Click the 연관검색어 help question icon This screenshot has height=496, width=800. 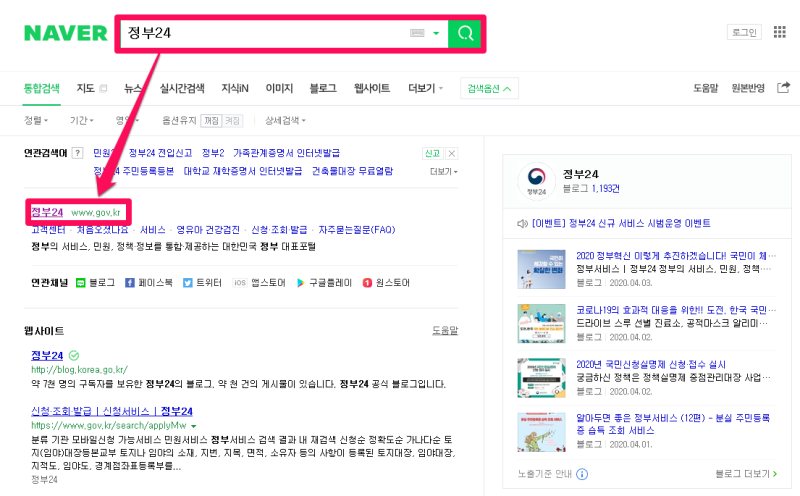[77, 153]
